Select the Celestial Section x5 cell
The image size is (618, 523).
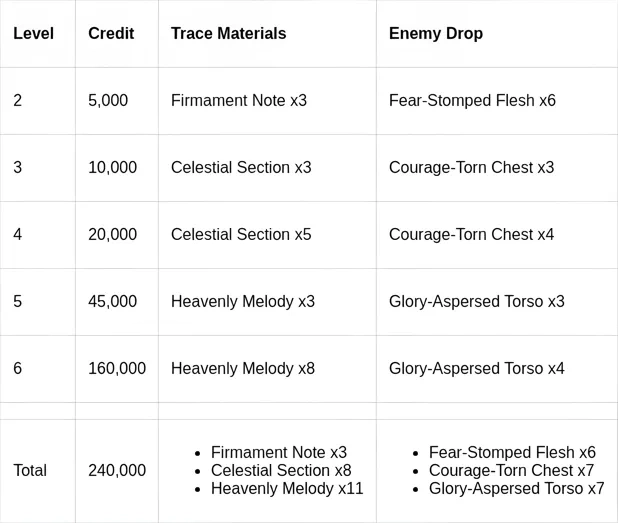click(x=240, y=235)
